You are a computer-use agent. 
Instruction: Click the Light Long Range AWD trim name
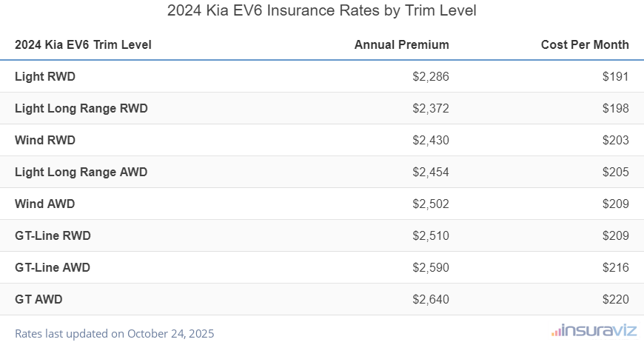click(81, 172)
